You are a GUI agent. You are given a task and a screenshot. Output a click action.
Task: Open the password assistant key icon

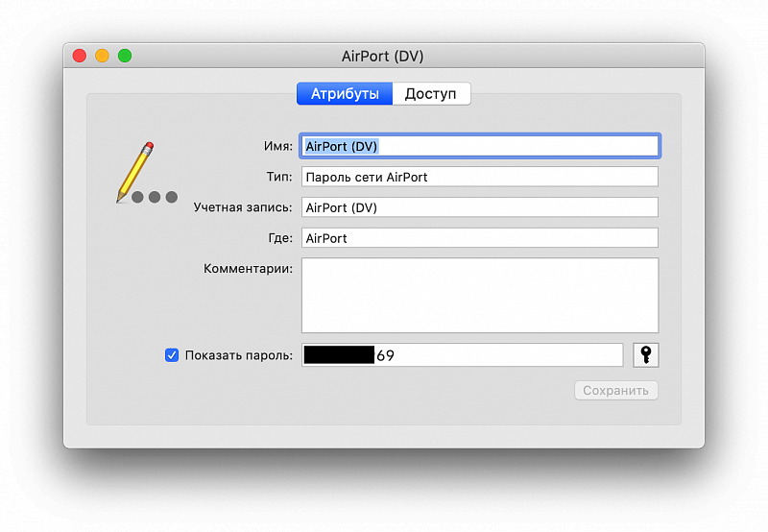pos(645,354)
